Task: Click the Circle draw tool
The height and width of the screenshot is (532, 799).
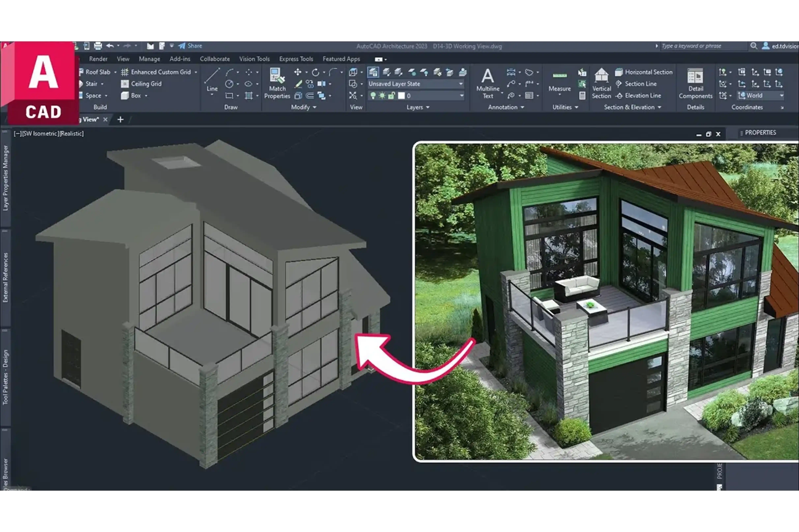Action: coord(229,84)
